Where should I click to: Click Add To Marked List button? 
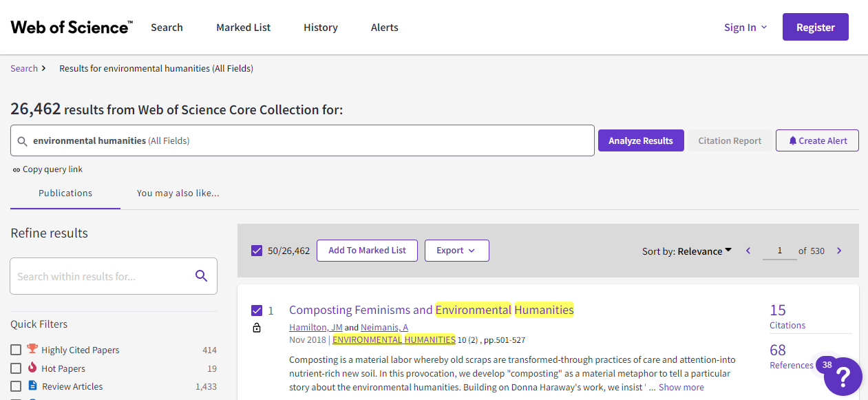pyautogui.click(x=367, y=251)
